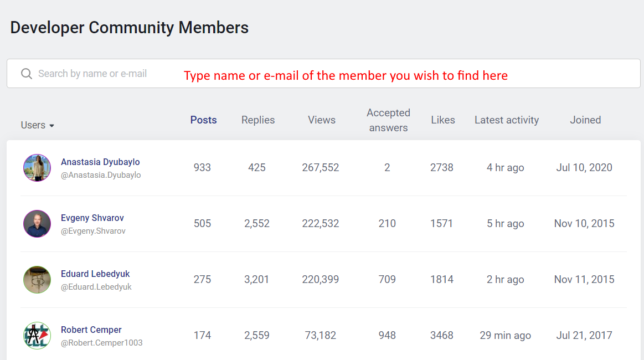Expand the Users dropdown arrow
Image resolution: width=644 pixels, height=360 pixels.
click(52, 126)
